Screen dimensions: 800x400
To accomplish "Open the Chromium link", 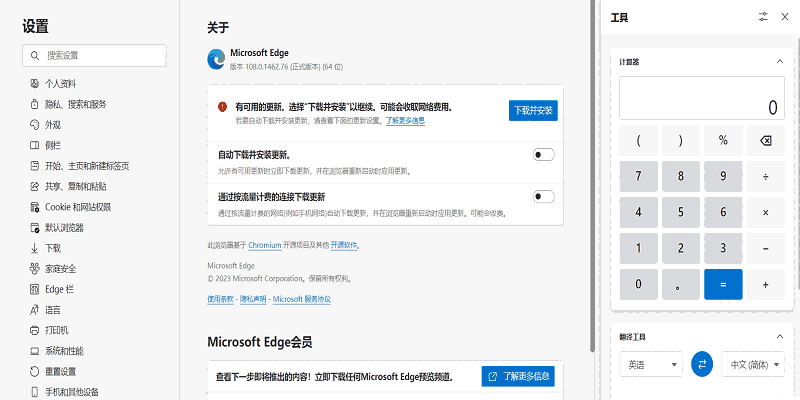I will coord(265,245).
